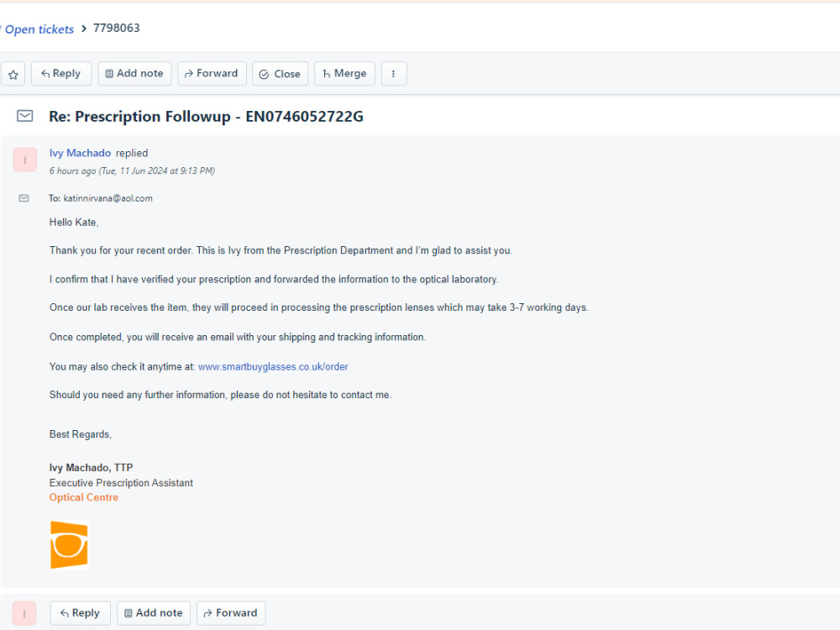Open the more options three-dot menu
This screenshot has height=630, width=840.
(x=394, y=74)
